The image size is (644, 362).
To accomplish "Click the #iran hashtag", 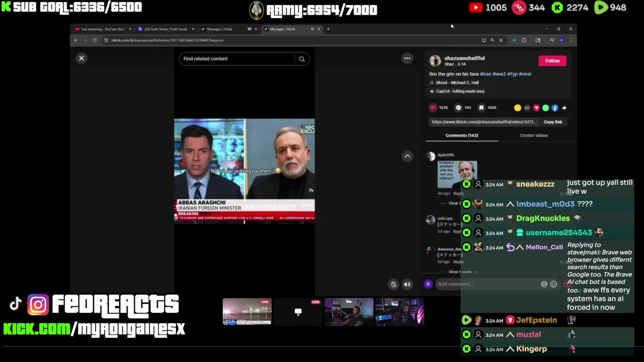I will (x=486, y=74).
